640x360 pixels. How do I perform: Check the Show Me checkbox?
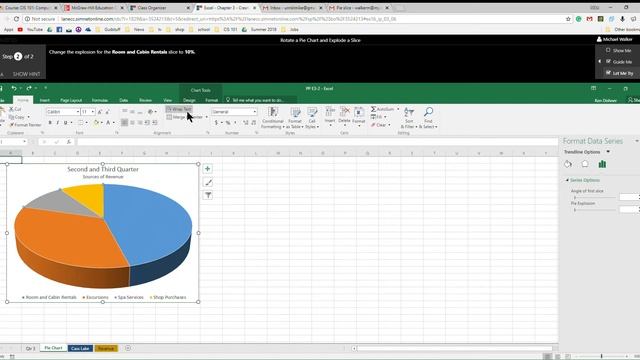point(608,50)
